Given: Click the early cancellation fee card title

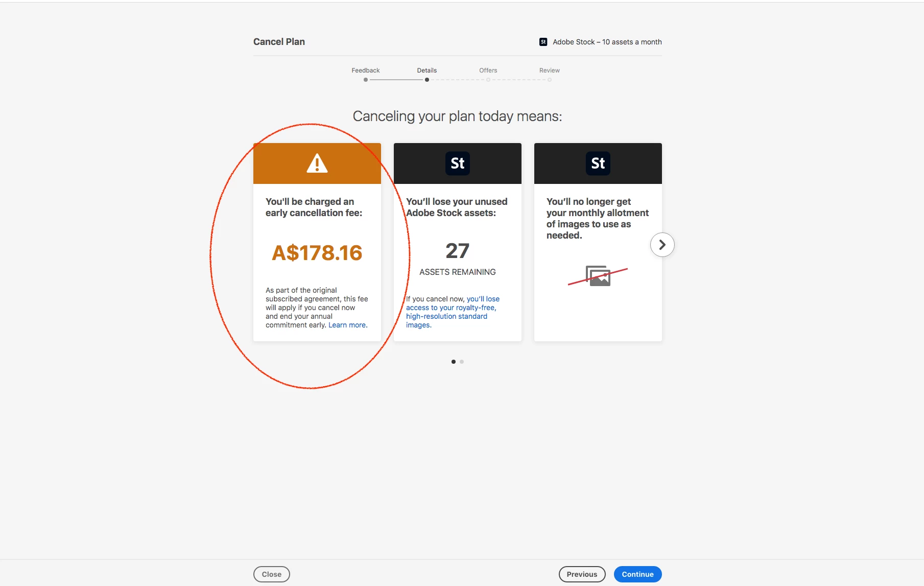Looking at the screenshot, I should point(314,207).
